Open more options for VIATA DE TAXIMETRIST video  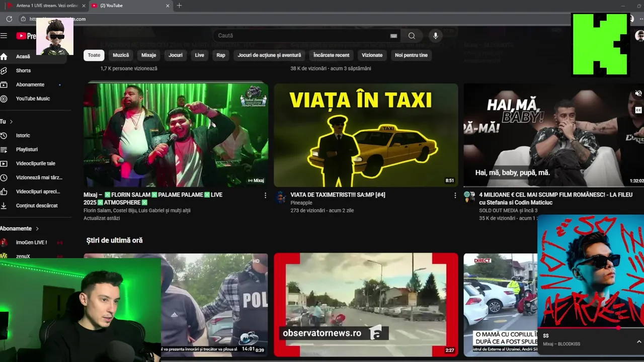pyautogui.click(x=455, y=195)
